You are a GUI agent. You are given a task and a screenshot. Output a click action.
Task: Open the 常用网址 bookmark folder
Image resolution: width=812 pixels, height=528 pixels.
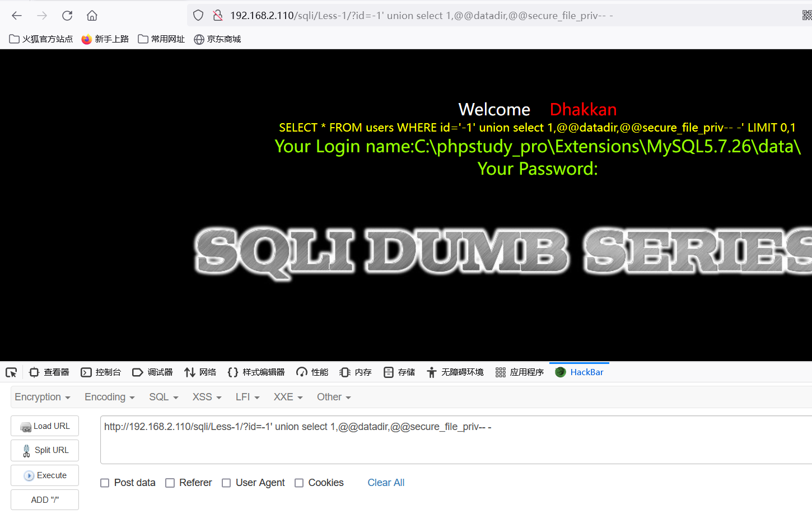click(x=161, y=39)
